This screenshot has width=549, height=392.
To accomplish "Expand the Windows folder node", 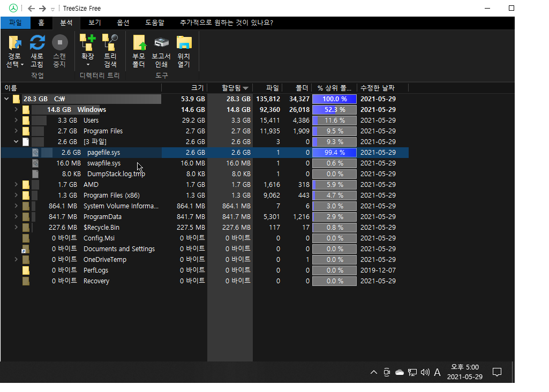I will tap(16, 110).
